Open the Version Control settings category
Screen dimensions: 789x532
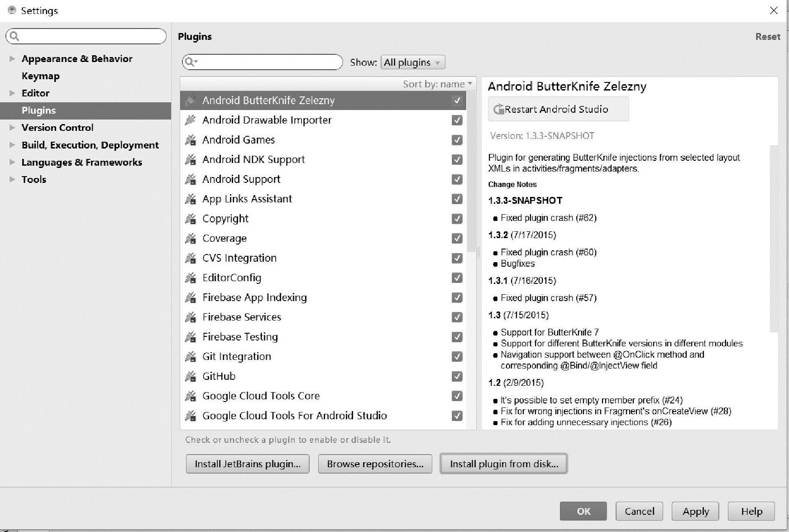tap(57, 128)
